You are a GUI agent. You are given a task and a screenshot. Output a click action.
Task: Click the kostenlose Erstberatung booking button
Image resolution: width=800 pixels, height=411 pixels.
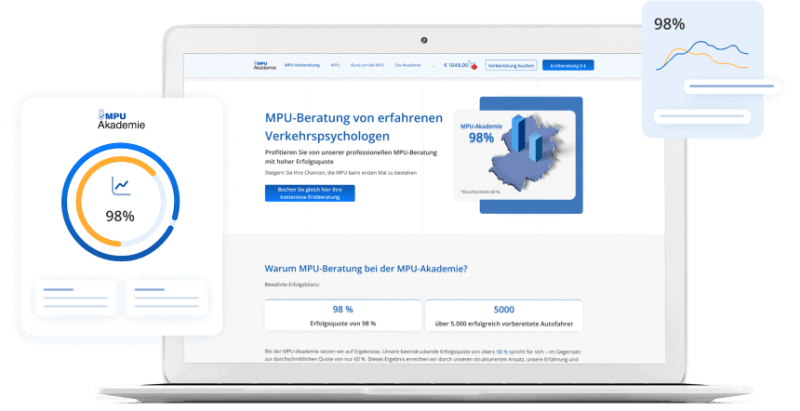[310, 193]
